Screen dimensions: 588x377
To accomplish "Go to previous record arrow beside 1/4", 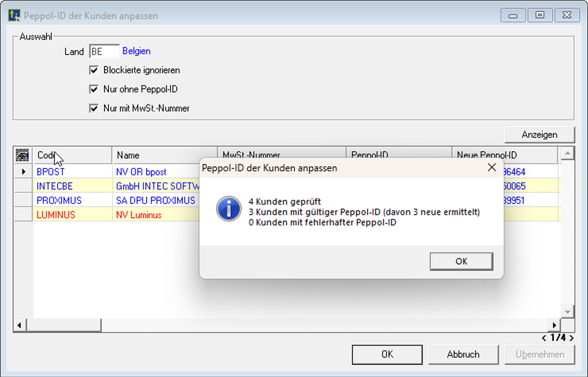I will pos(544,338).
